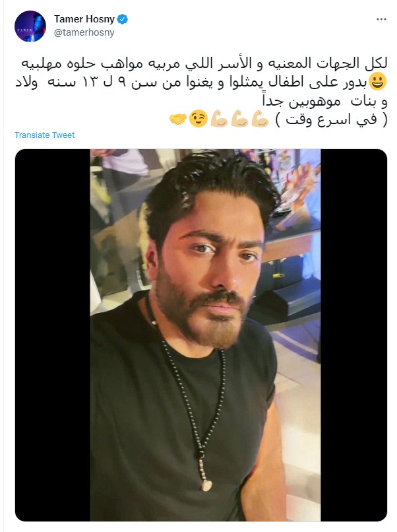
Task: Open the Tamer Hosny display name link
Action: (84, 19)
